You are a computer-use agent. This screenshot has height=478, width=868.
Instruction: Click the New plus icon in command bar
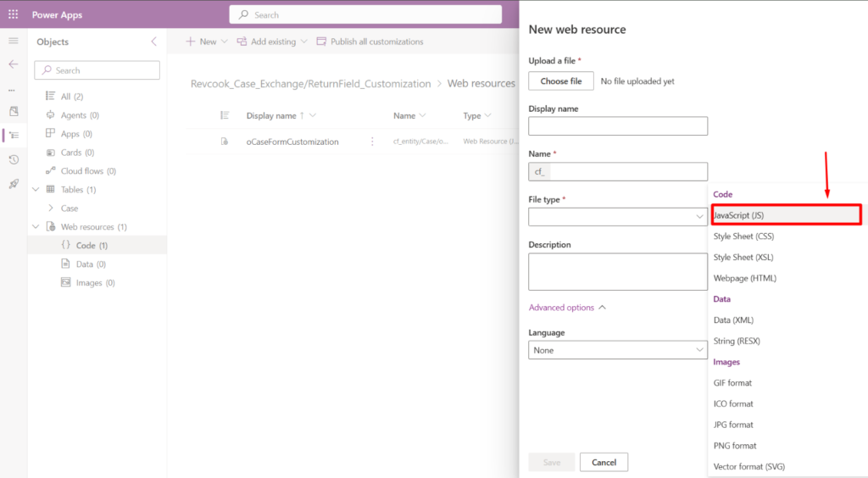(x=191, y=42)
